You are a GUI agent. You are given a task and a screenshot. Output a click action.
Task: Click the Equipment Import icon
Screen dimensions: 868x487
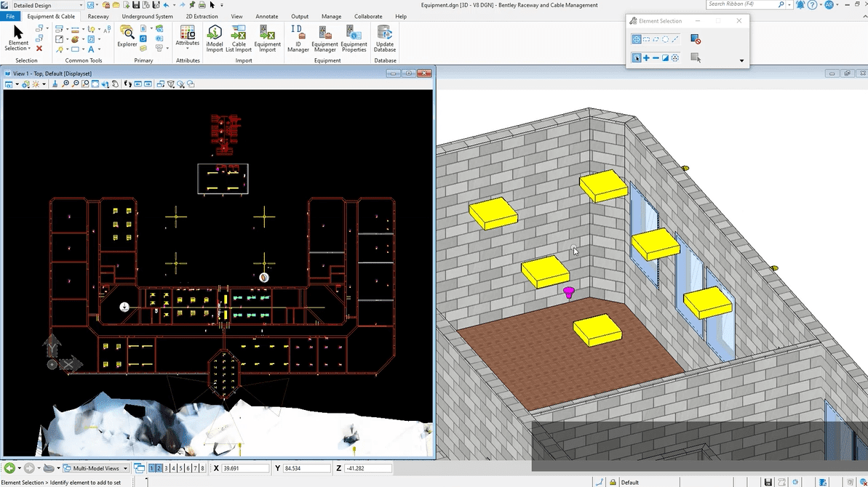(x=267, y=39)
